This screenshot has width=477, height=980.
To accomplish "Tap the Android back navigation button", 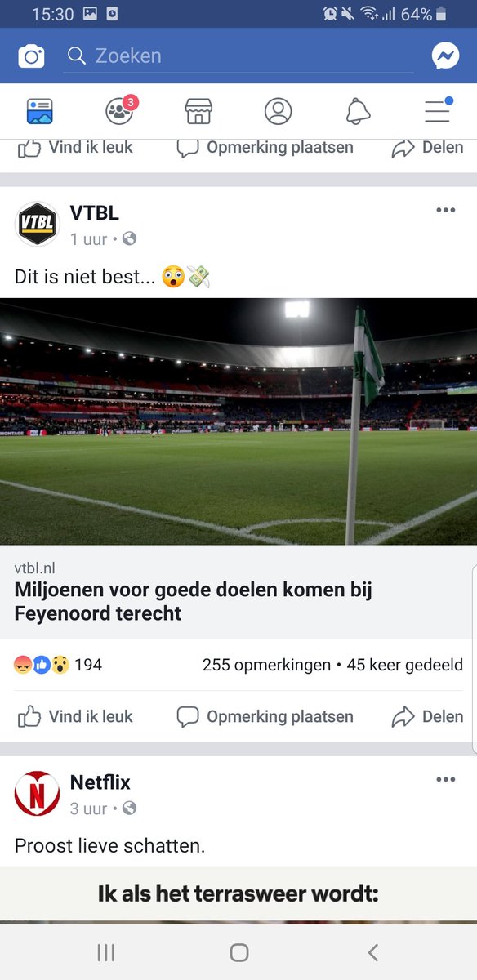I will click(x=372, y=952).
